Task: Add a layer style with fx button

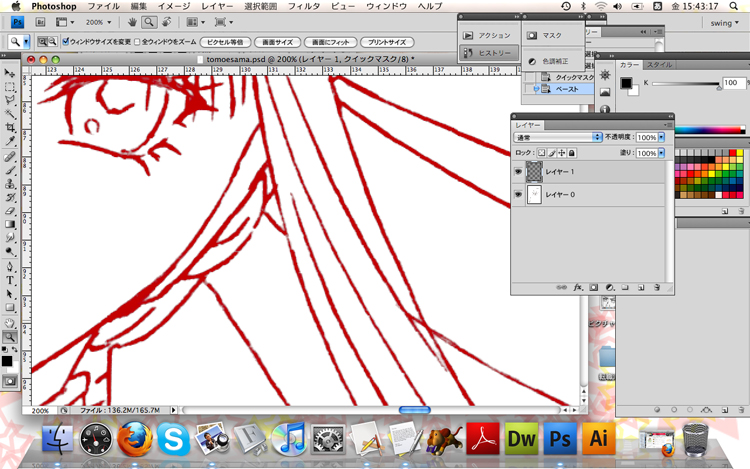Action: (578, 288)
